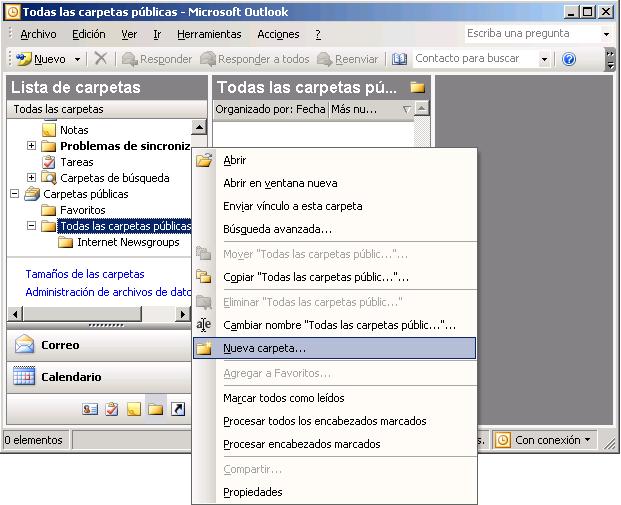
Task: Select the Favoritos folder
Action: coord(83,210)
